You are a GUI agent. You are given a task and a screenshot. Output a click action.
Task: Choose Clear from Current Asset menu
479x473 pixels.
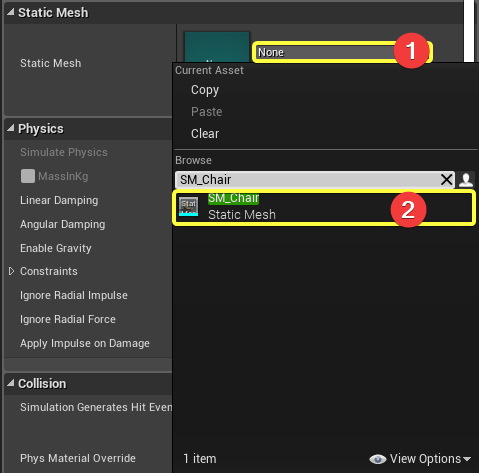click(205, 134)
